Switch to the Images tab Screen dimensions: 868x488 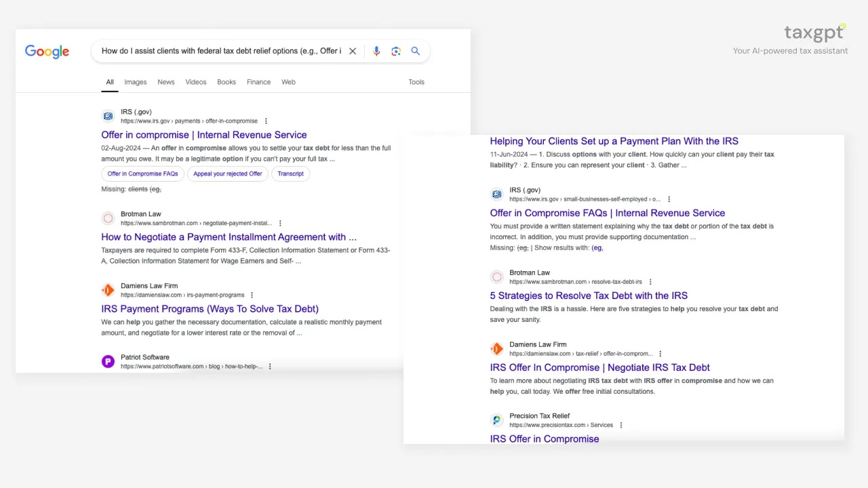pos(136,82)
